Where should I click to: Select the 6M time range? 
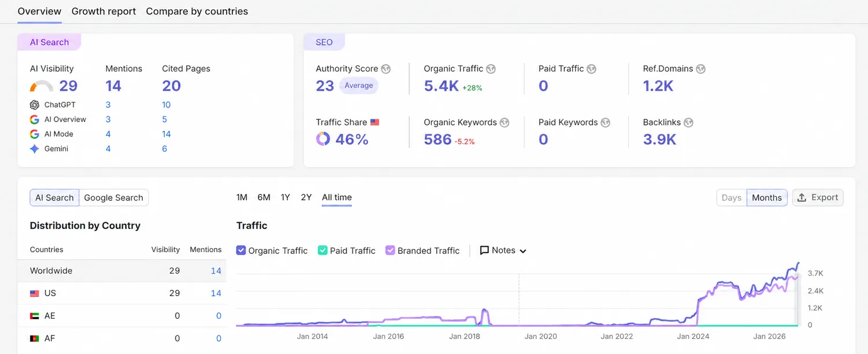click(264, 197)
